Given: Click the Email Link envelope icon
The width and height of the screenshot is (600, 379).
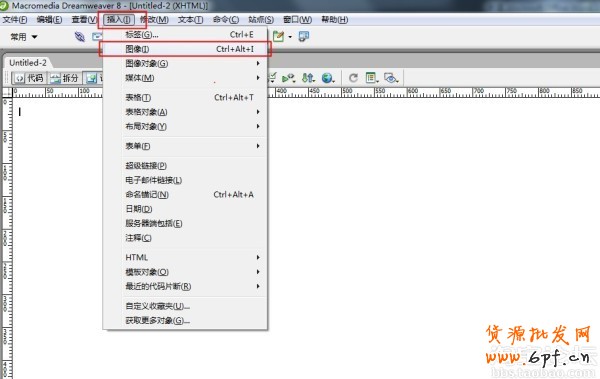Looking at the screenshot, I should [97, 37].
